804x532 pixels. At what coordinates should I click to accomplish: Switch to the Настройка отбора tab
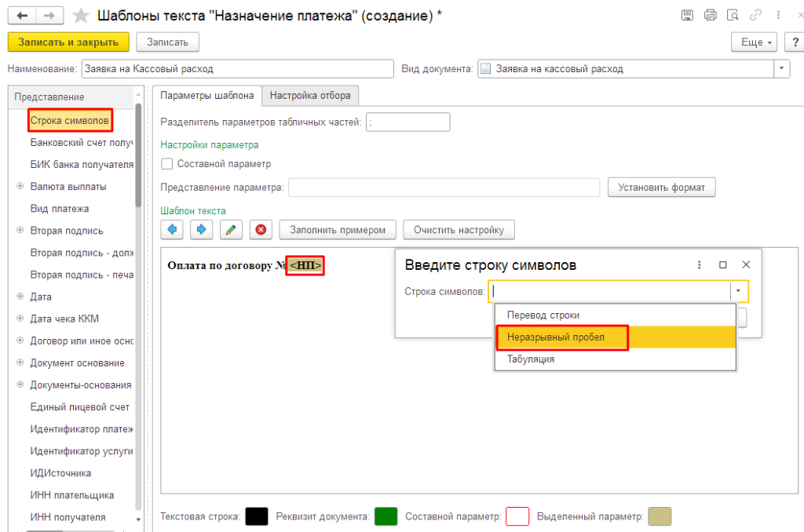(310, 96)
